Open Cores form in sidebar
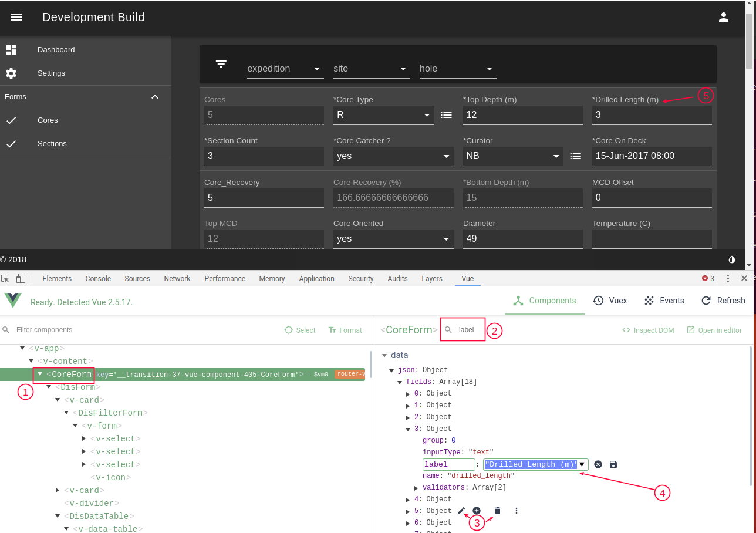 pyautogui.click(x=85, y=120)
